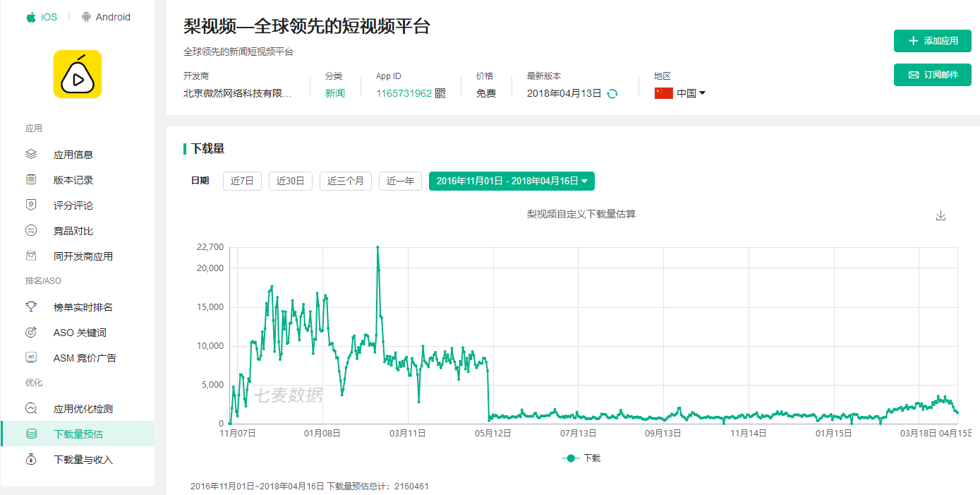The image size is (980, 495).
Task: Click App ID 1165731962 link
Action: (x=404, y=93)
